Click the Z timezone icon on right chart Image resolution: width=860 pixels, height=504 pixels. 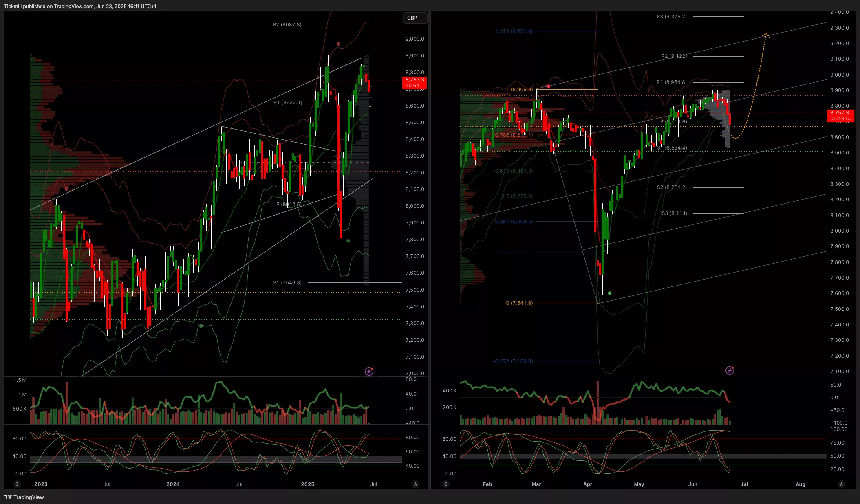click(x=445, y=484)
